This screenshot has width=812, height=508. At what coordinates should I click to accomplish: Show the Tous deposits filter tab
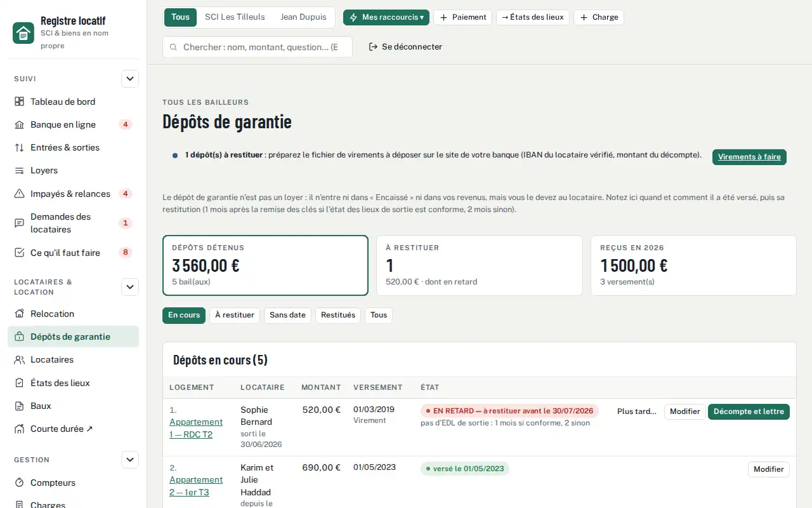tap(379, 315)
